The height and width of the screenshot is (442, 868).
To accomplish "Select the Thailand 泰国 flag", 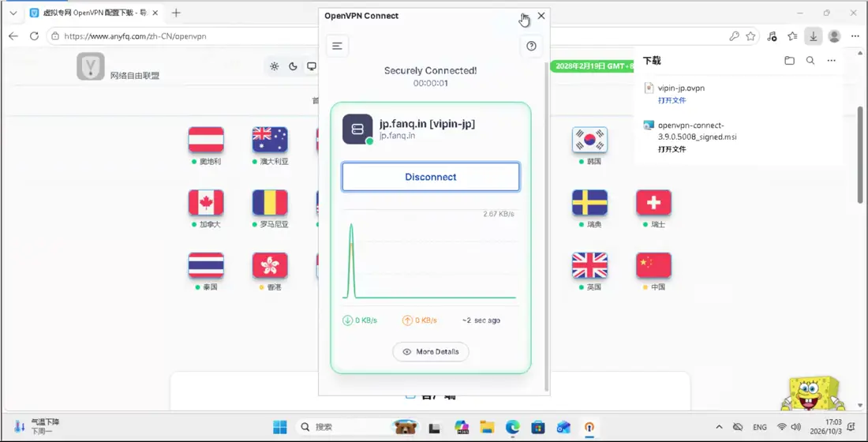I will [x=206, y=265].
